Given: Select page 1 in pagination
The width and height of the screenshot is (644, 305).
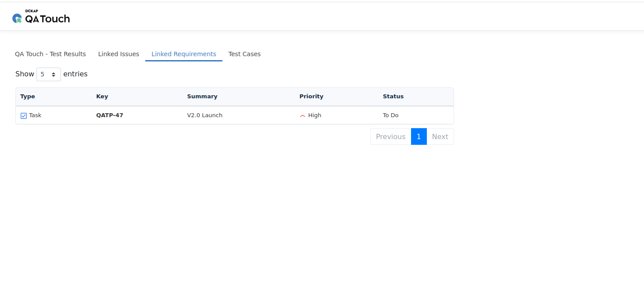Looking at the screenshot, I should (419, 136).
